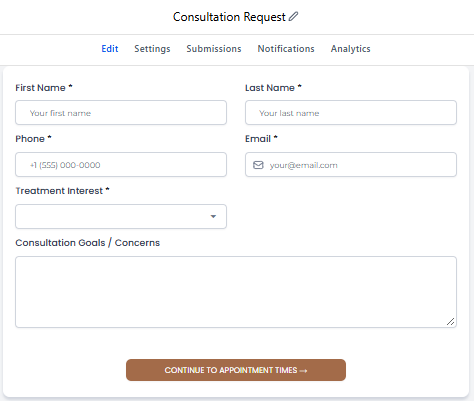The height and width of the screenshot is (401, 474).
Task: Switch to the Settings tab
Action: click(152, 49)
